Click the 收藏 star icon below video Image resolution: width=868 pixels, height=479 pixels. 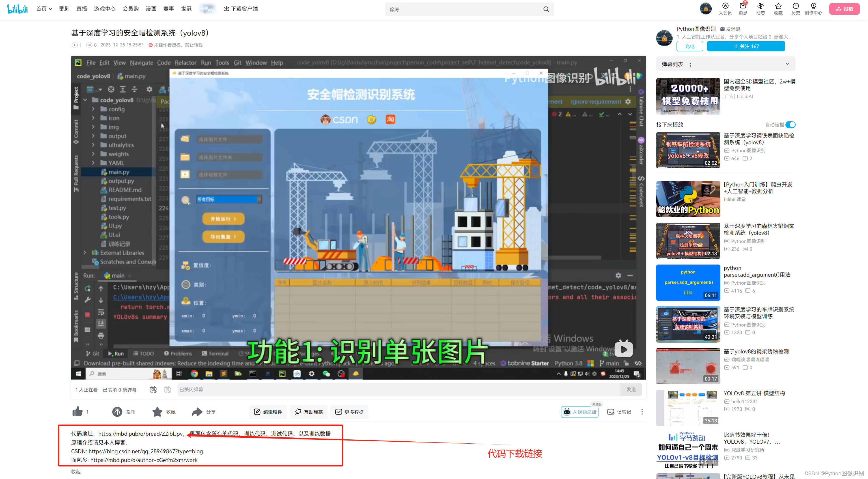157,412
